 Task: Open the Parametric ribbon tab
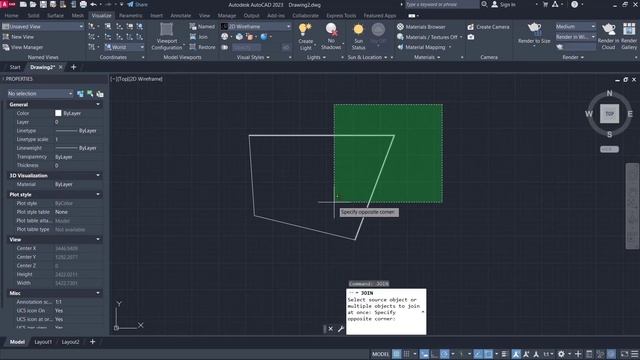(x=130, y=16)
